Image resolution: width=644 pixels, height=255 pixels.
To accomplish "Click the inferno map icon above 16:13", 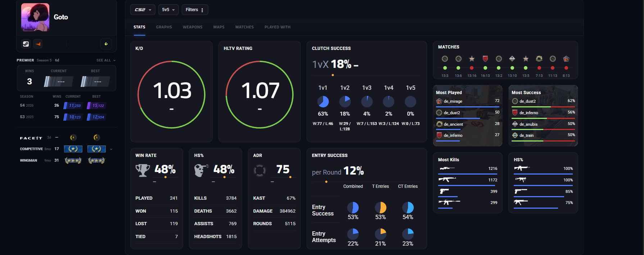I will (485, 59).
